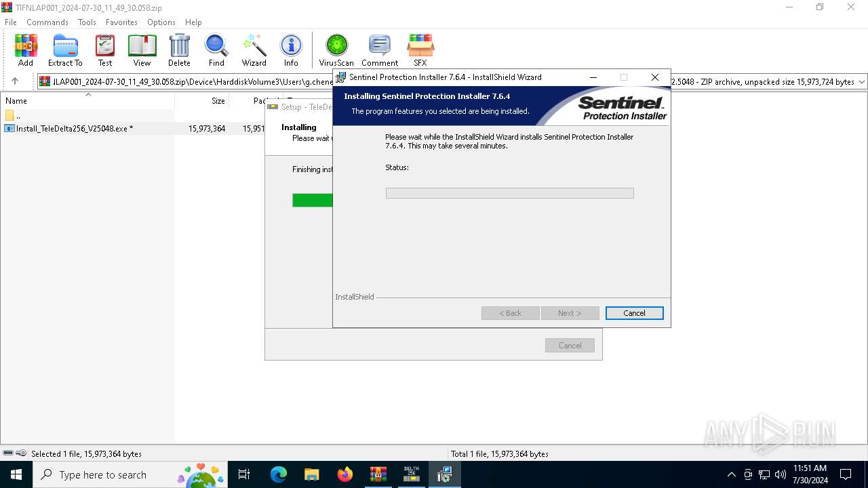Click Cancel in the TeleDelta Setup window
The image size is (868, 488).
coord(570,346)
